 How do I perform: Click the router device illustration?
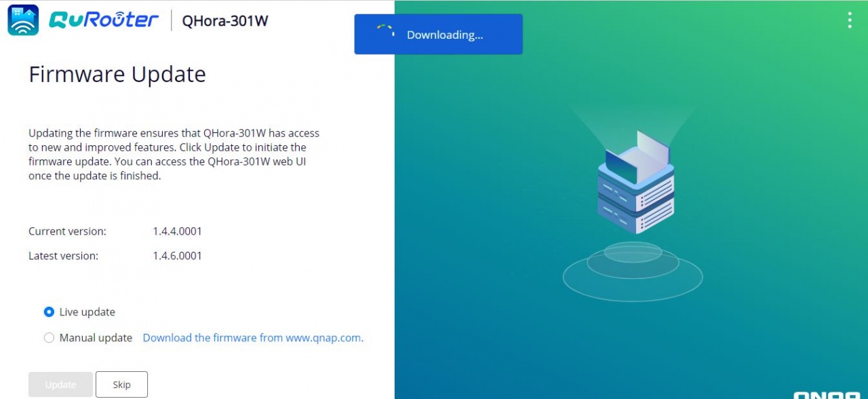635,181
